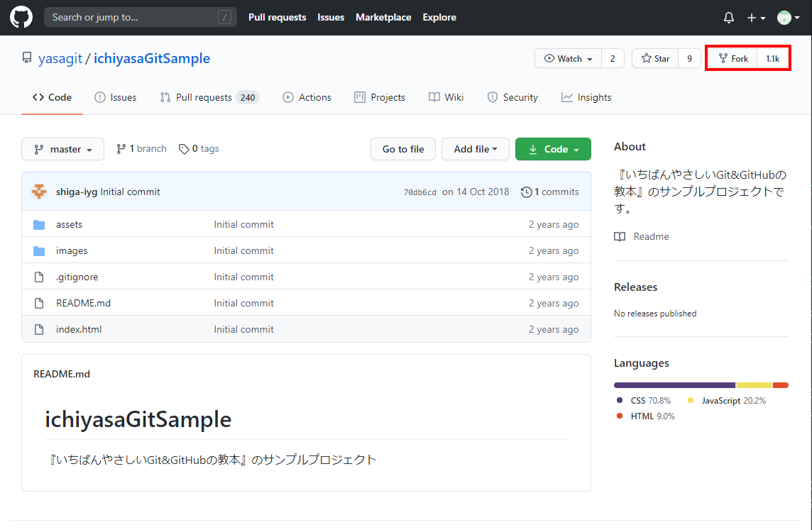Open the assets folder
The width and height of the screenshot is (812, 530).
pos(69,225)
